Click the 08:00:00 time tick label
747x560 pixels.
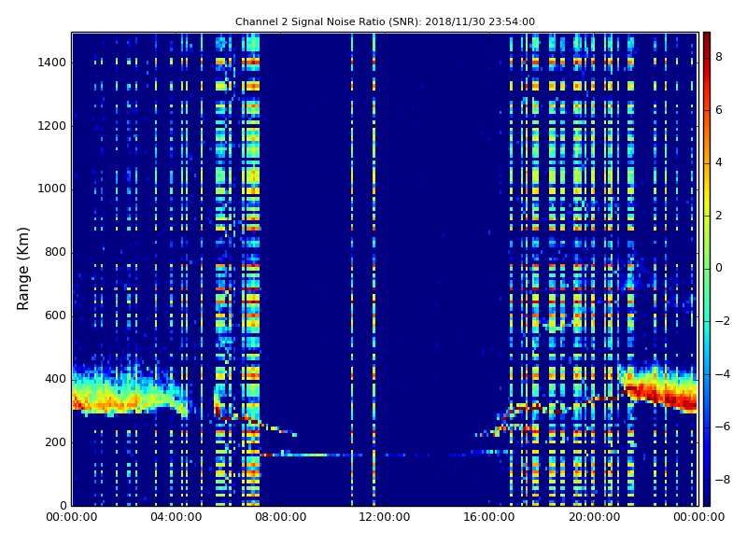coord(281,517)
